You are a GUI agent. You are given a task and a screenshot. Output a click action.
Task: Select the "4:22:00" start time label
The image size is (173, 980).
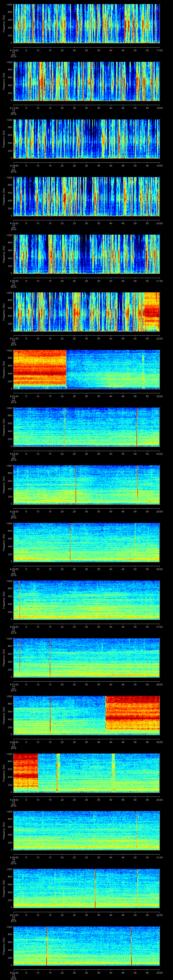coord(14,396)
